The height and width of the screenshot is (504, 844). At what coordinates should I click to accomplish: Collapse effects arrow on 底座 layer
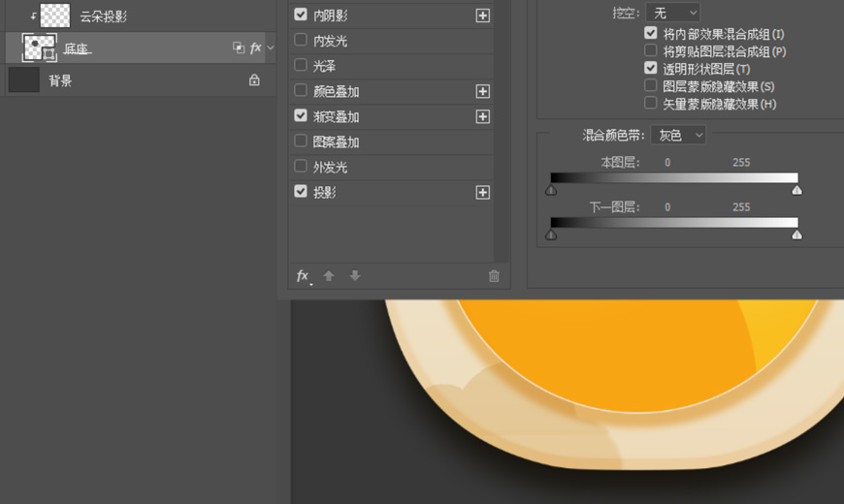tap(271, 47)
